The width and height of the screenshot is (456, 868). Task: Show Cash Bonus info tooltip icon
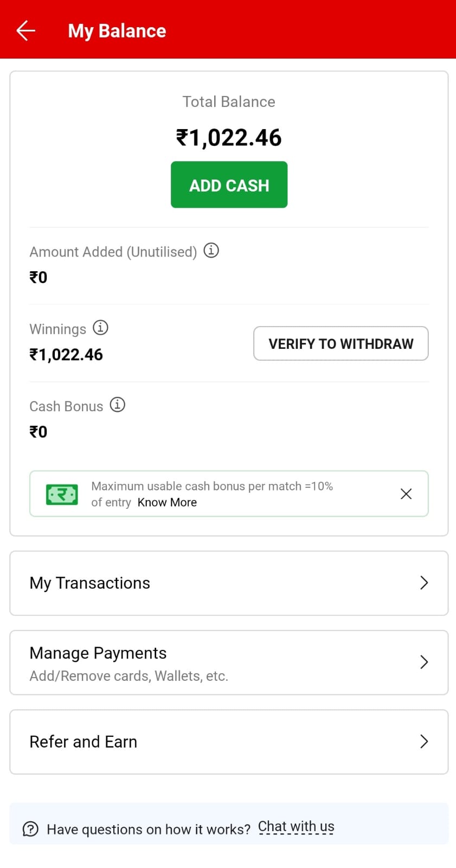pos(117,405)
